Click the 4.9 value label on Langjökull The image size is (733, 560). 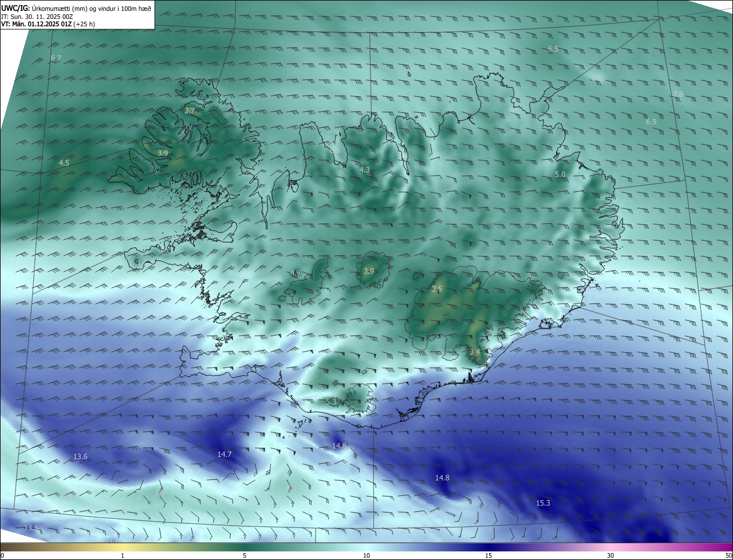click(295, 273)
